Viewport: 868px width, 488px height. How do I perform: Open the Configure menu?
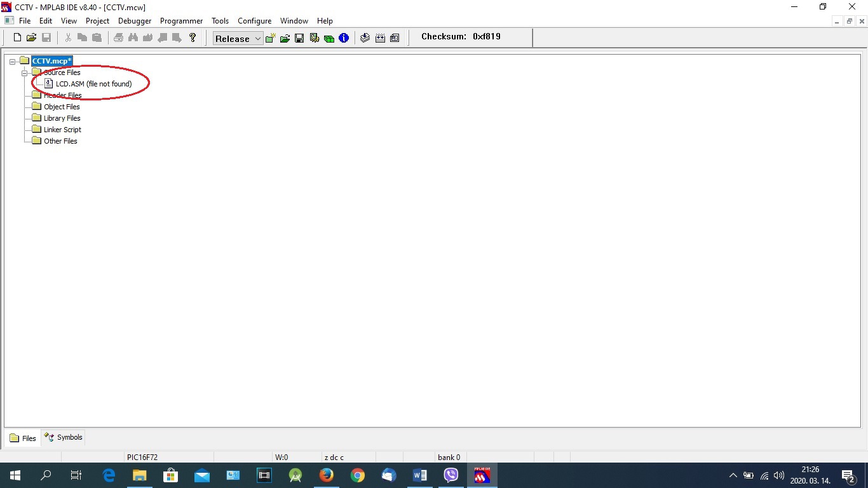pos(254,21)
